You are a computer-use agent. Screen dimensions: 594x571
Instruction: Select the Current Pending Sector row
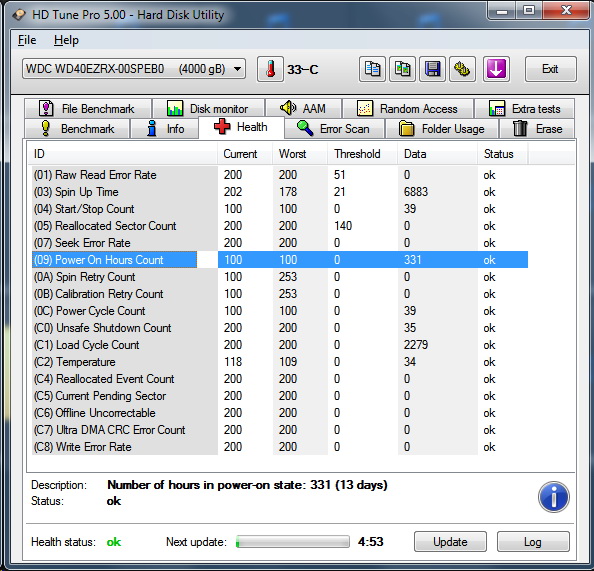pos(280,396)
